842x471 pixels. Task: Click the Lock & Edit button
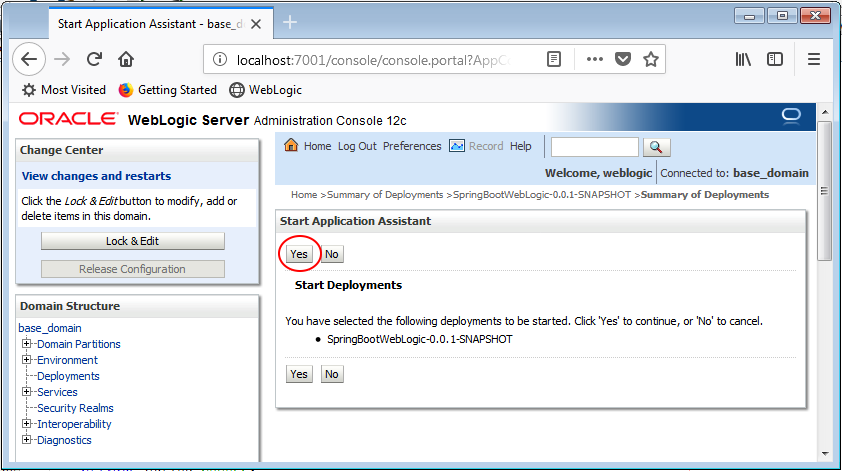pos(133,241)
